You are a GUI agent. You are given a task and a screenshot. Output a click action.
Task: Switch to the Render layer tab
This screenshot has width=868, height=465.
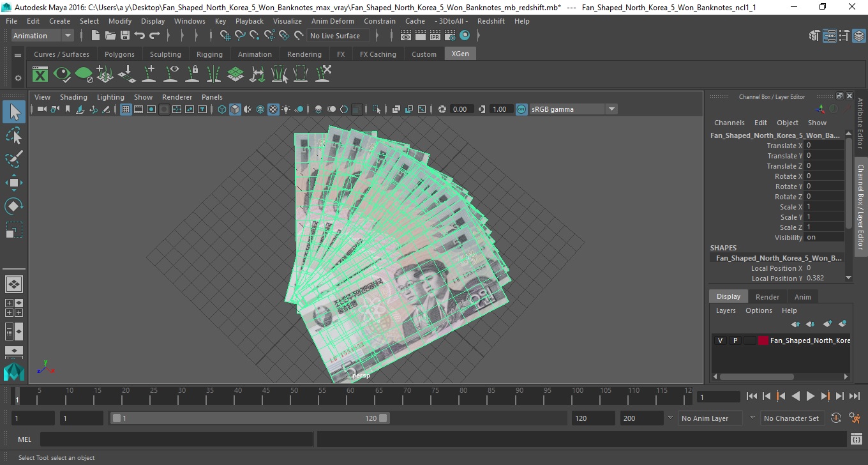coord(767,297)
